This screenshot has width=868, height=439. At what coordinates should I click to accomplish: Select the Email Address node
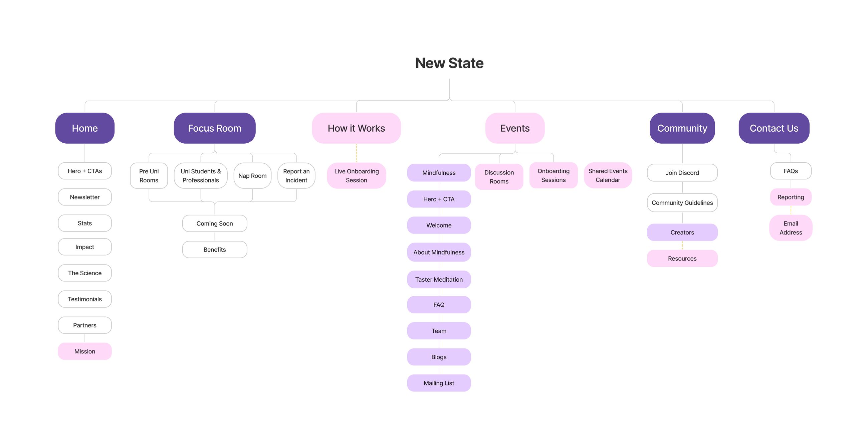click(791, 228)
